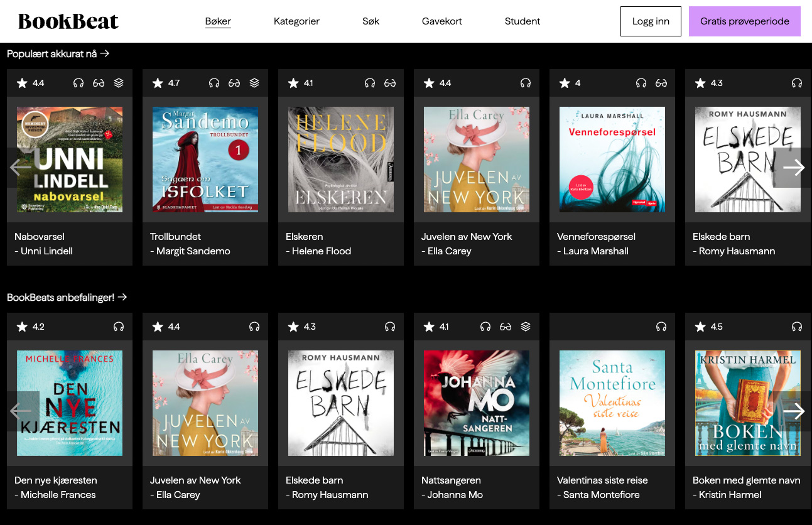Click the headphones icon on Trollbundet card
This screenshot has height=525, width=812.
[x=214, y=83]
